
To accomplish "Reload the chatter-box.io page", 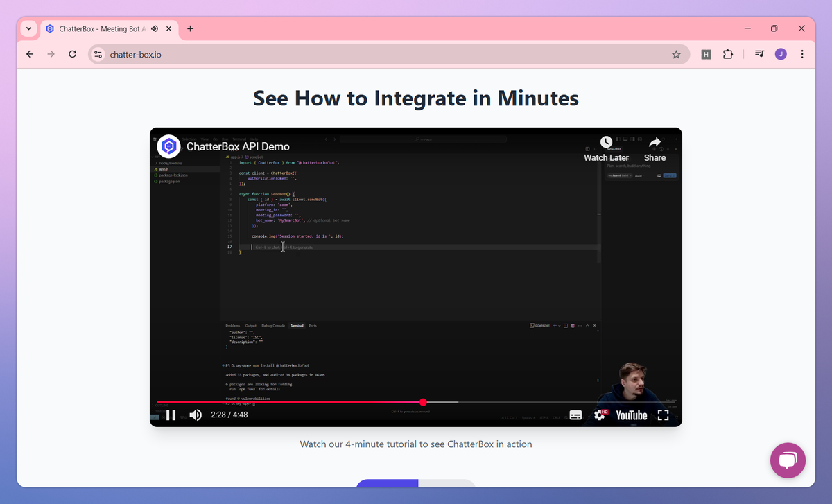I will (72, 54).
